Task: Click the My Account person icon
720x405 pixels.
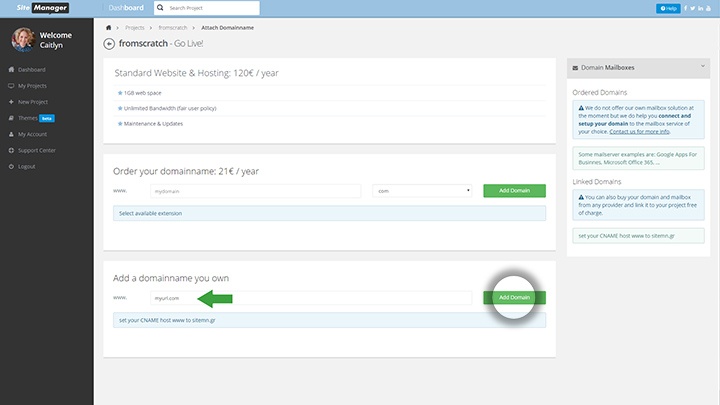Action: click(x=11, y=134)
